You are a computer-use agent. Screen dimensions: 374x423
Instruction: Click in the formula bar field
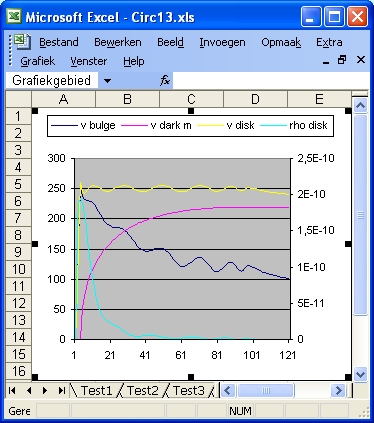click(x=271, y=80)
